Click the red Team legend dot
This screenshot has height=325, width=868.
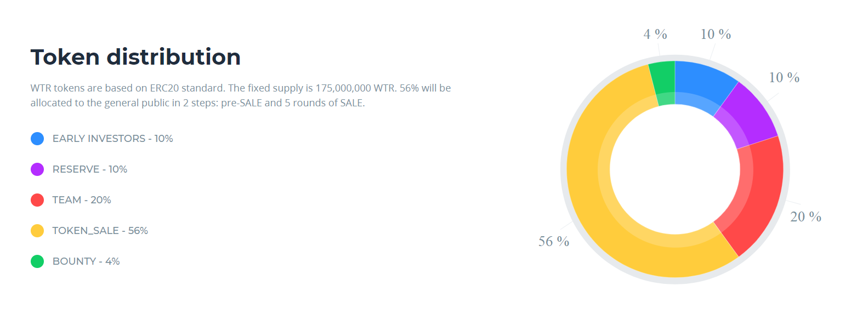click(37, 200)
